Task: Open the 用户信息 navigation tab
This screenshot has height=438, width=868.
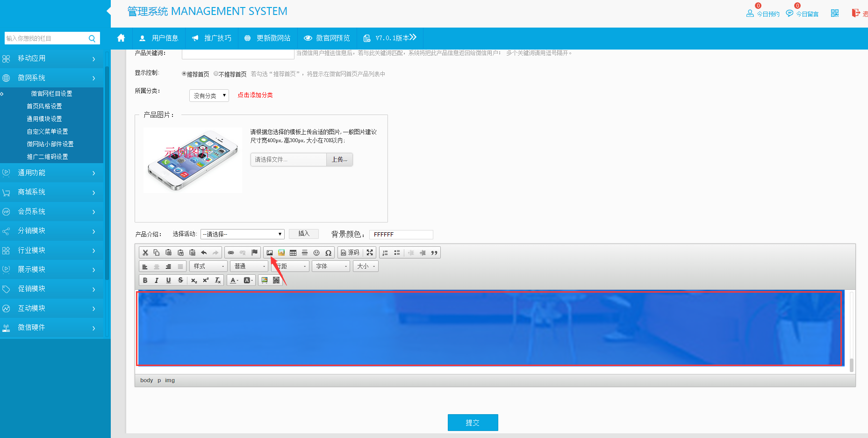Action: (159, 38)
